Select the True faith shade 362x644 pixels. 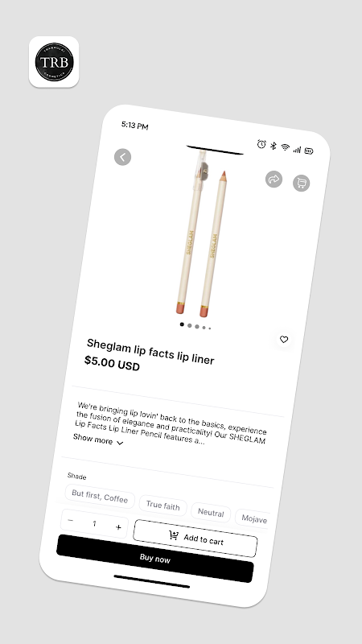(163, 506)
